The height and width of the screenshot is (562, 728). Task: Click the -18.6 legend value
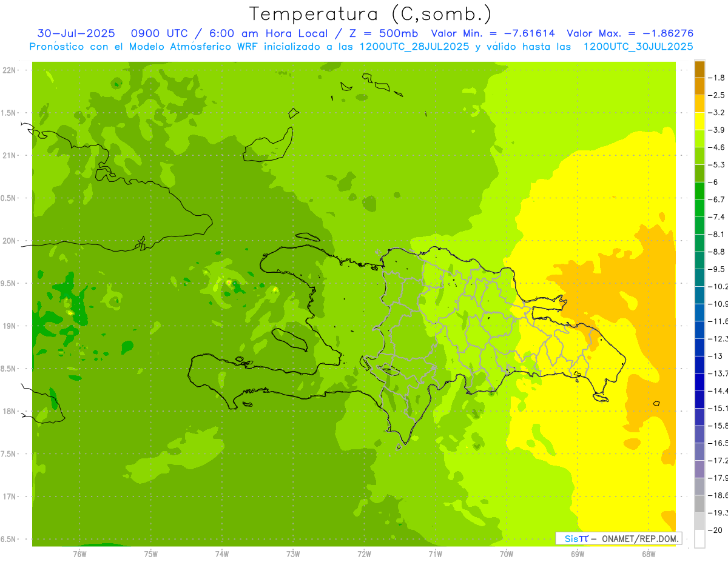pos(719,495)
